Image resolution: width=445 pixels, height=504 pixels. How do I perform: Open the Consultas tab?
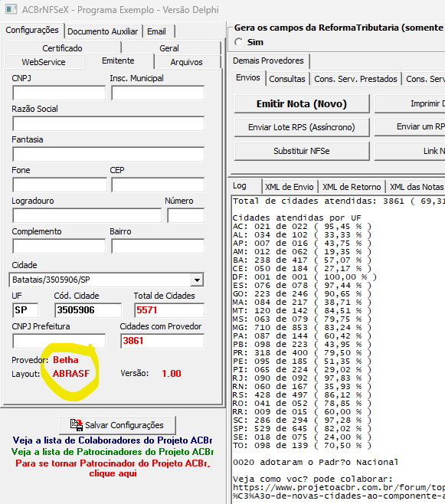pos(287,79)
